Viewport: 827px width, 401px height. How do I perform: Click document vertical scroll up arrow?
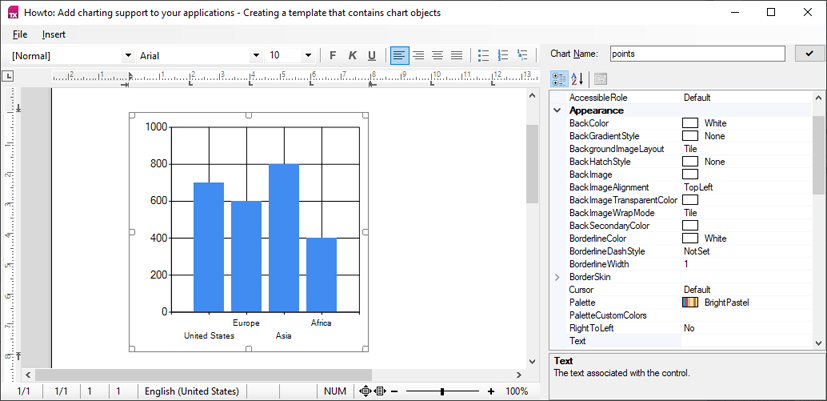tap(532, 96)
